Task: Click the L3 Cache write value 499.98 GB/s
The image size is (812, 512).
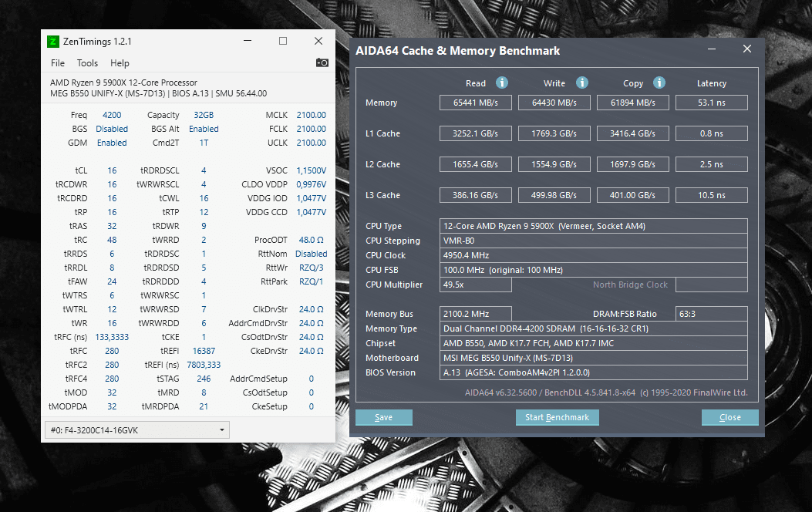Action: pyautogui.click(x=554, y=195)
